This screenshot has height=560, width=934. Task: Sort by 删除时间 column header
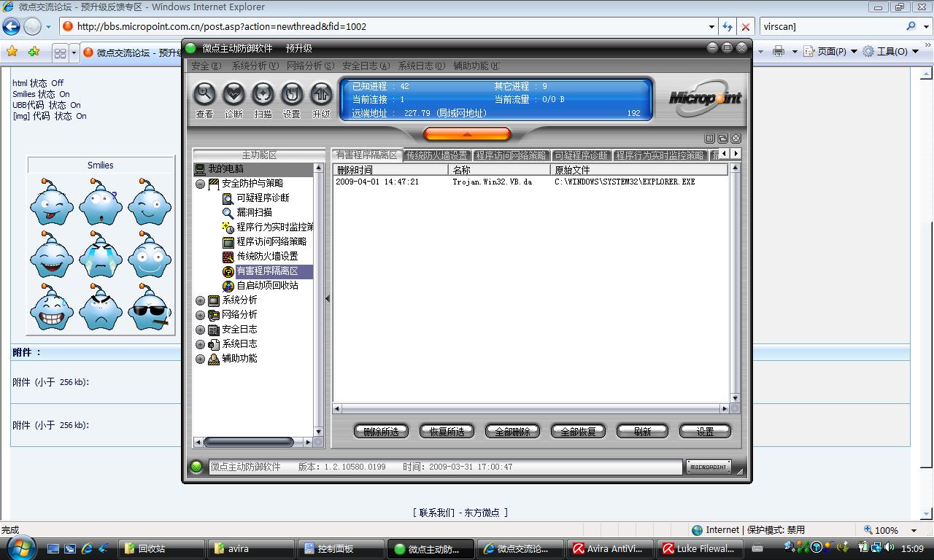[x=390, y=170]
